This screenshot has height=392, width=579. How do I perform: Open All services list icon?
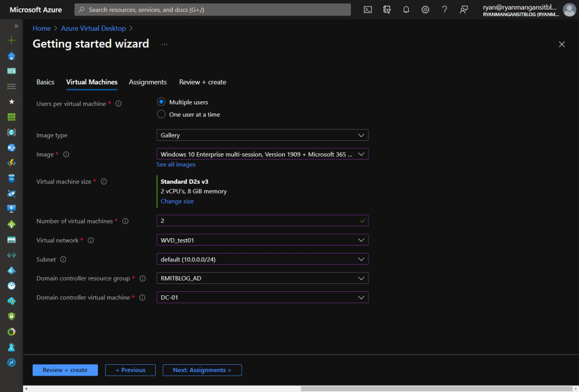click(x=11, y=87)
